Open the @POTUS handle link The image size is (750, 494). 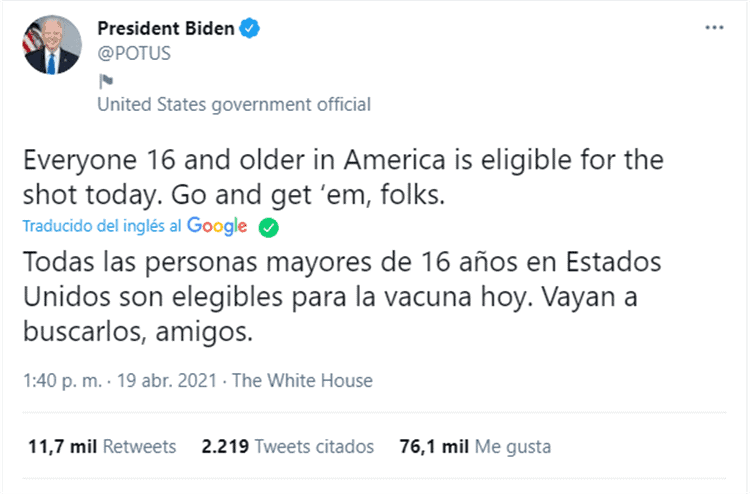(134, 53)
